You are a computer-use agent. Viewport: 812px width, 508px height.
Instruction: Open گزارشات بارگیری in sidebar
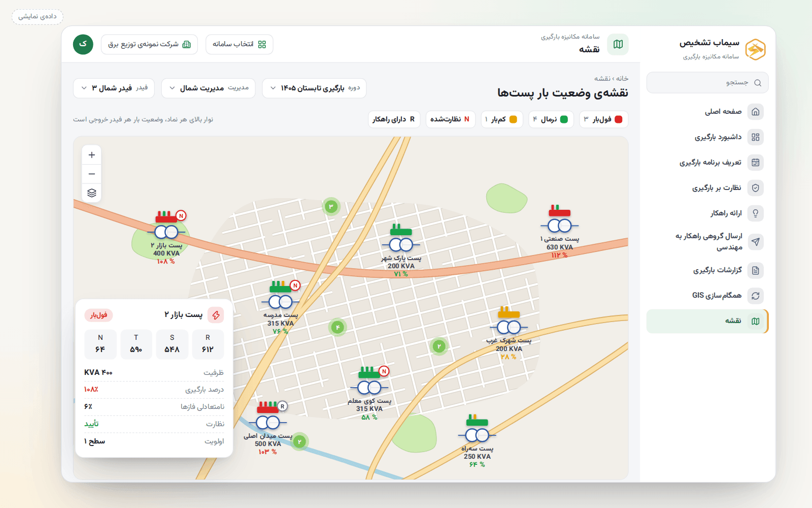707,270
